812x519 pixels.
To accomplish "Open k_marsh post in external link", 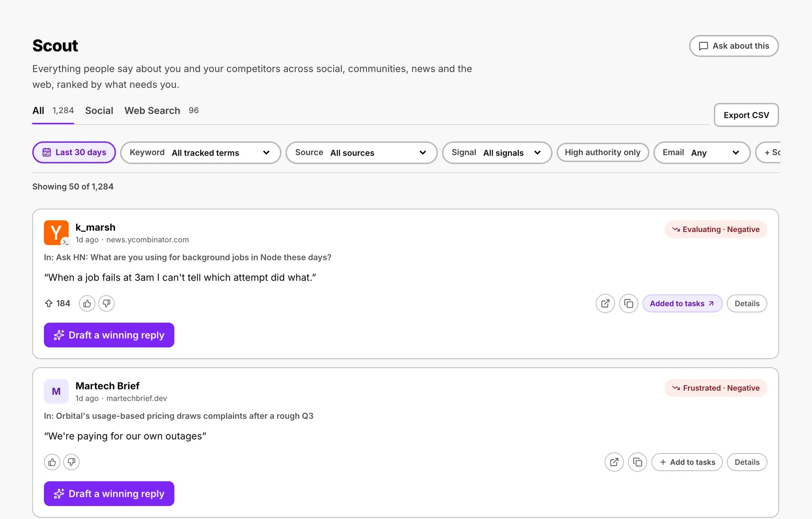I will pyautogui.click(x=605, y=304).
